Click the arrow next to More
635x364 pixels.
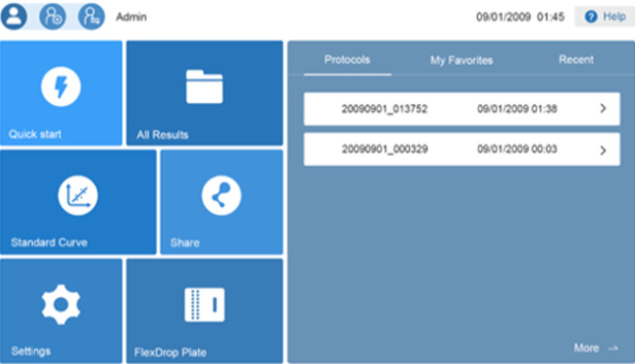(613, 348)
